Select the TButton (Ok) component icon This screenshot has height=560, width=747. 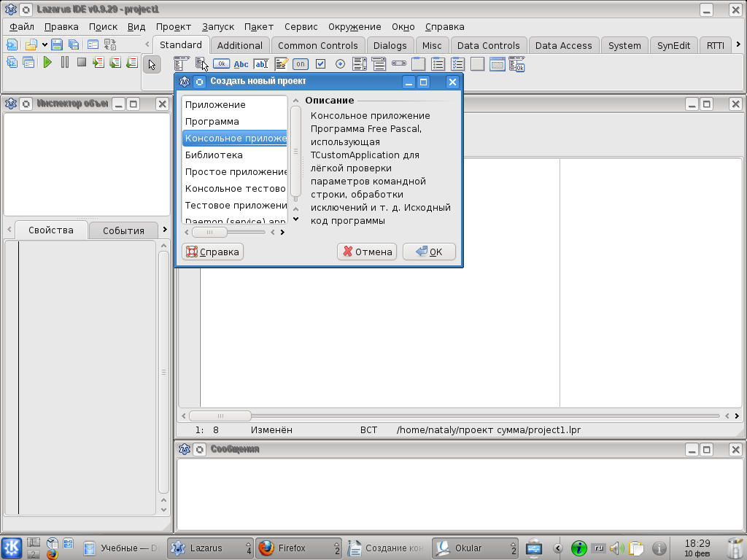[x=222, y=64]
